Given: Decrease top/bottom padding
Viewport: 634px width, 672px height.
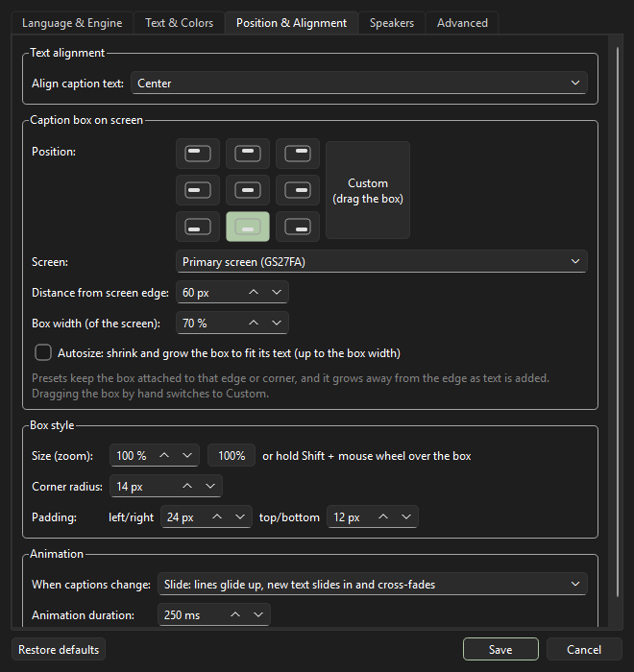Looking at the screenshot, I should tap(406, 516).
